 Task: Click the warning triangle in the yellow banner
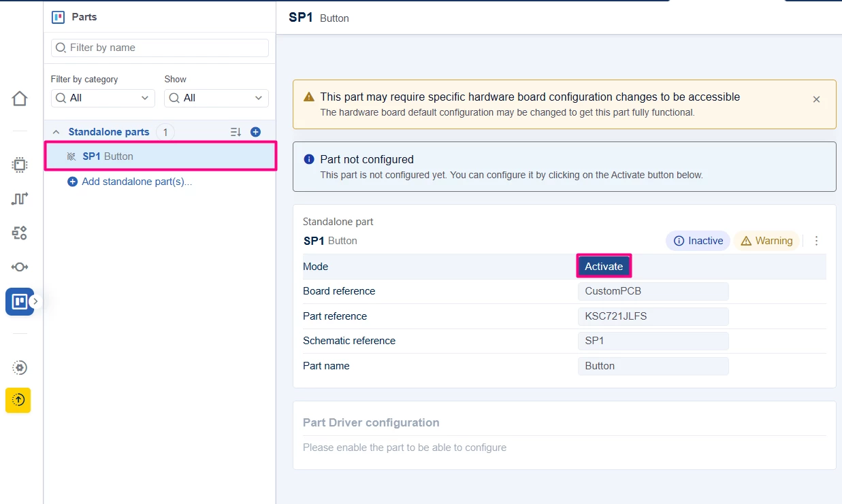(309, 97)
